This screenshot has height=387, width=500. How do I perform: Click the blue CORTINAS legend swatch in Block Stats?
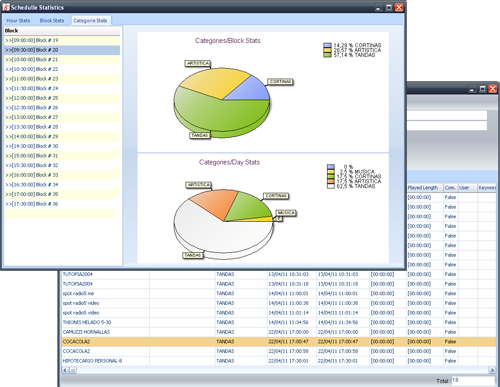point(327,45)
